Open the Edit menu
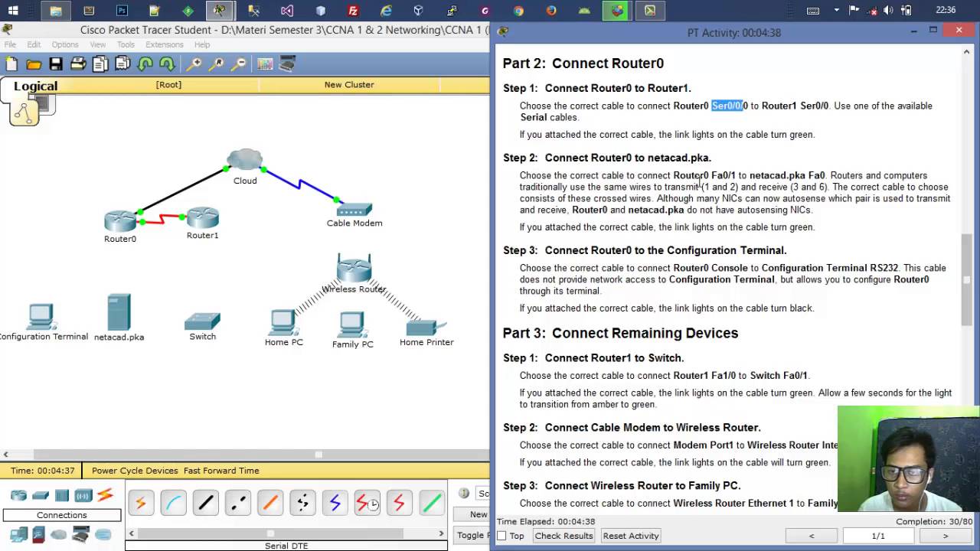980x551 pixels. pos(34,44)
